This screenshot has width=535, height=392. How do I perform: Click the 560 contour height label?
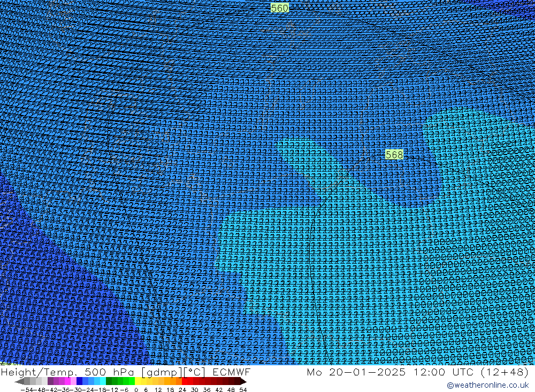(x=279, y=7)
